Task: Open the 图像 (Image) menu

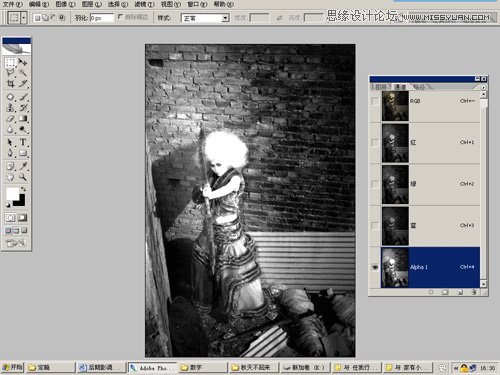Action: (x=65, y=4)
